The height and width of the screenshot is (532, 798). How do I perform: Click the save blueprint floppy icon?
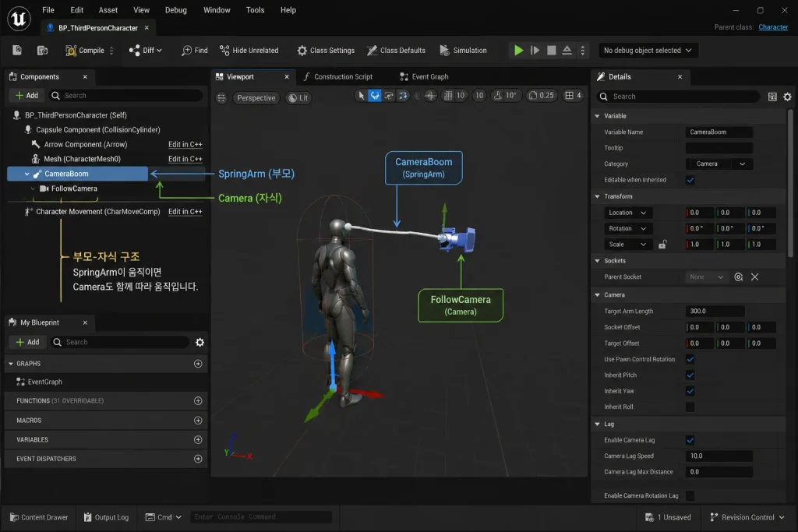pos(17,50)
